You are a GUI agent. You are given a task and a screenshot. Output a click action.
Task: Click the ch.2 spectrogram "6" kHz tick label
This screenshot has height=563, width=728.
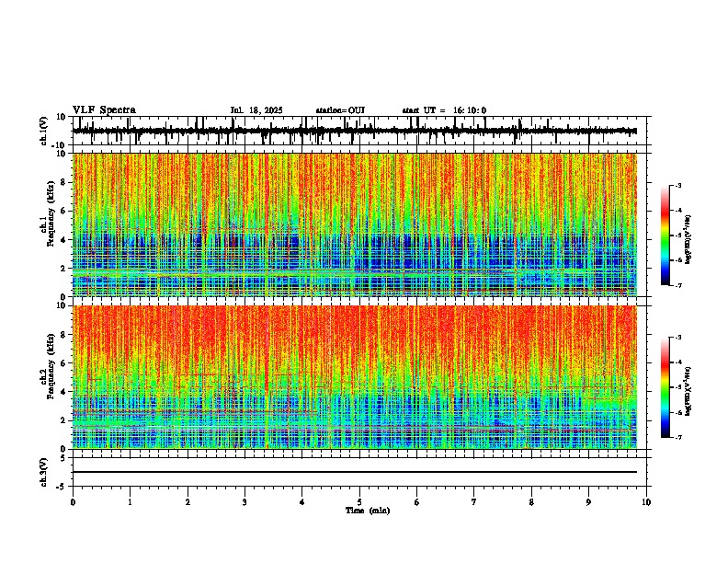pyautogui.click(x=63, y=363)
